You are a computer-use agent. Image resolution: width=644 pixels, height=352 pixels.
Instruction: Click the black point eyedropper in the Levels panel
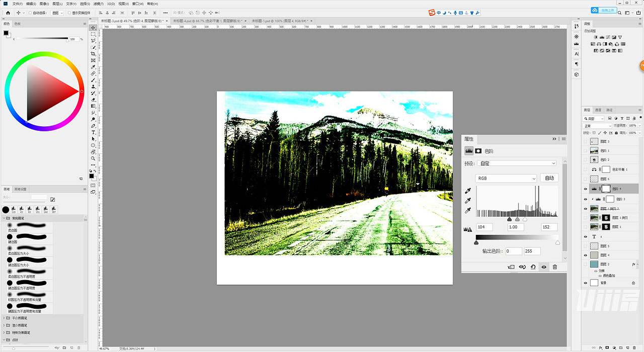click(467, 192)
